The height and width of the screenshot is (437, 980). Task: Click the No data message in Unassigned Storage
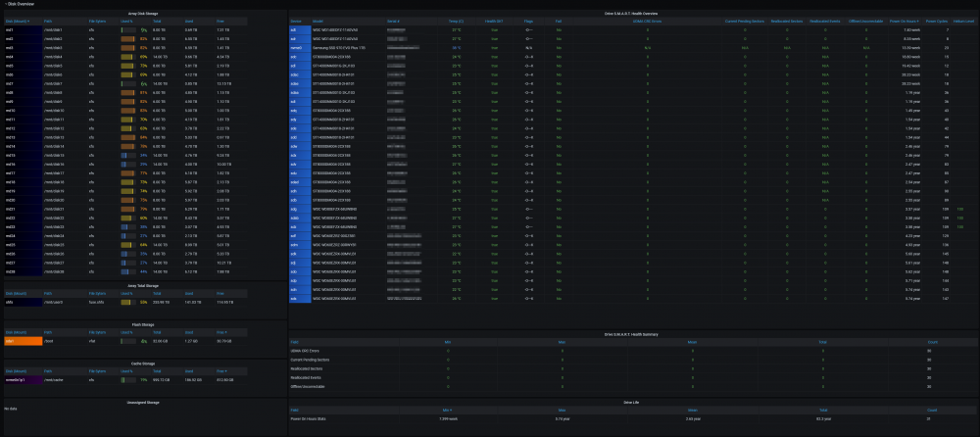click(11, 409)
